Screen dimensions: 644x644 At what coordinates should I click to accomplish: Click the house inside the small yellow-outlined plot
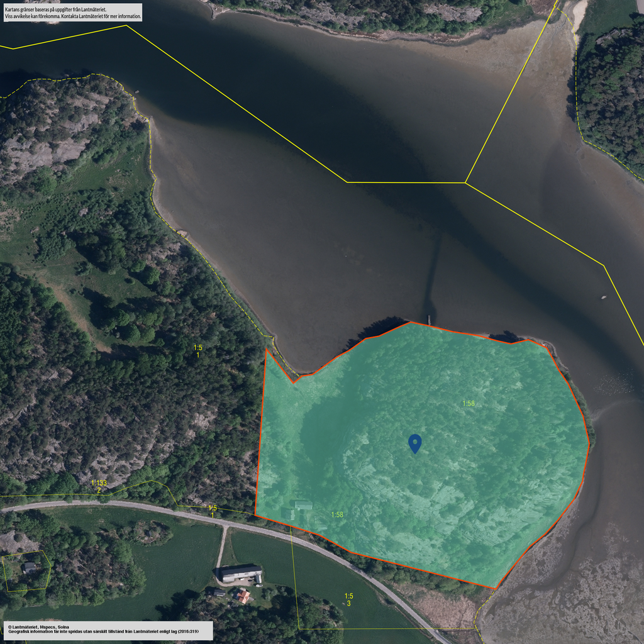[29, 567]
